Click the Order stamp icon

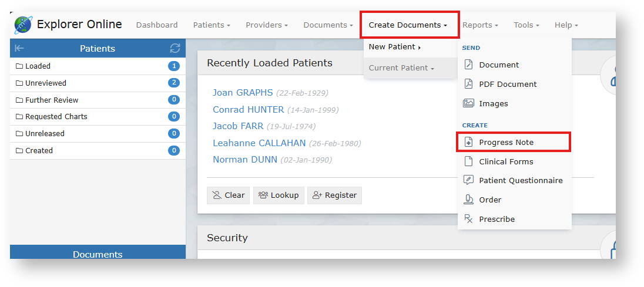click(x=468, y=200)
